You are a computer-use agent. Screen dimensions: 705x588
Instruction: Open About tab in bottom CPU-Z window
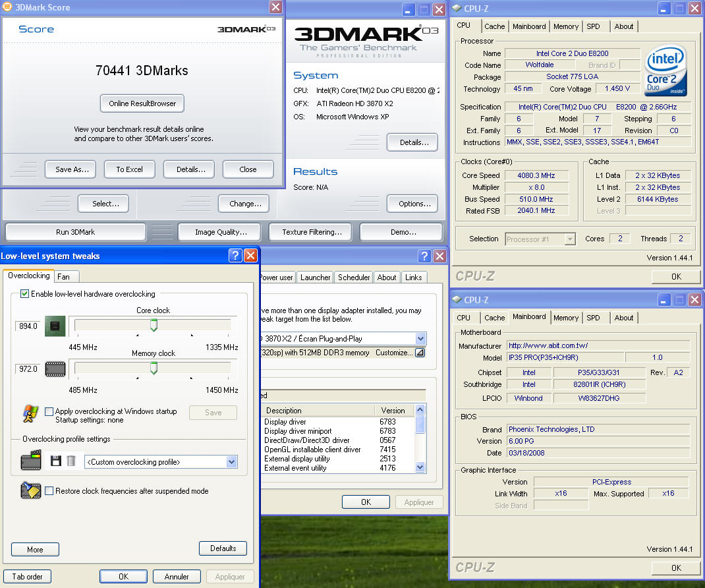click(x=623, y=318)
